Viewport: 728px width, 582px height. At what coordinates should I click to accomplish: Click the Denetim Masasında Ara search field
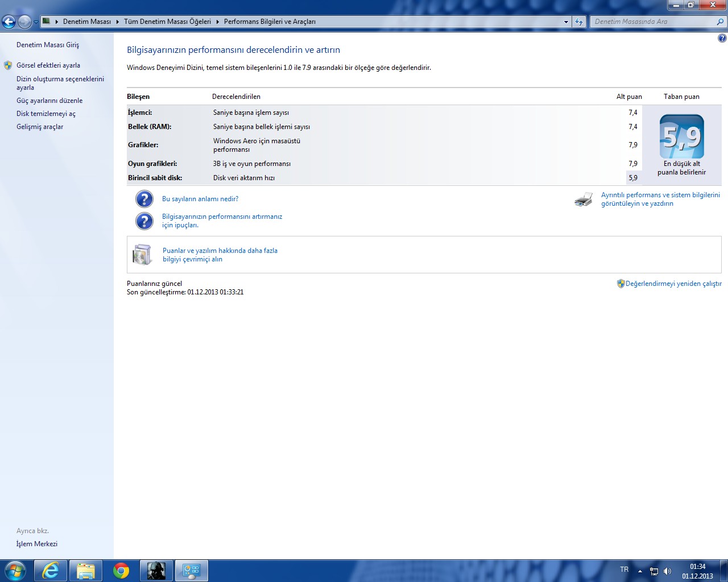[653, 22]
